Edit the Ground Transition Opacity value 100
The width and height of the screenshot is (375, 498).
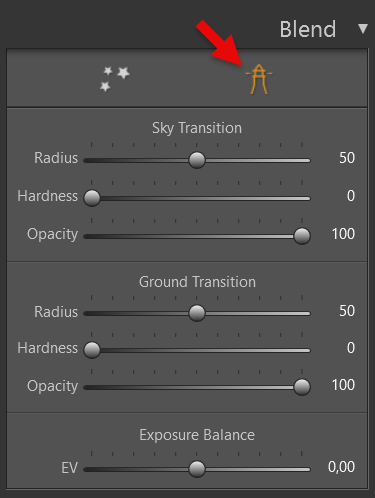343,385
